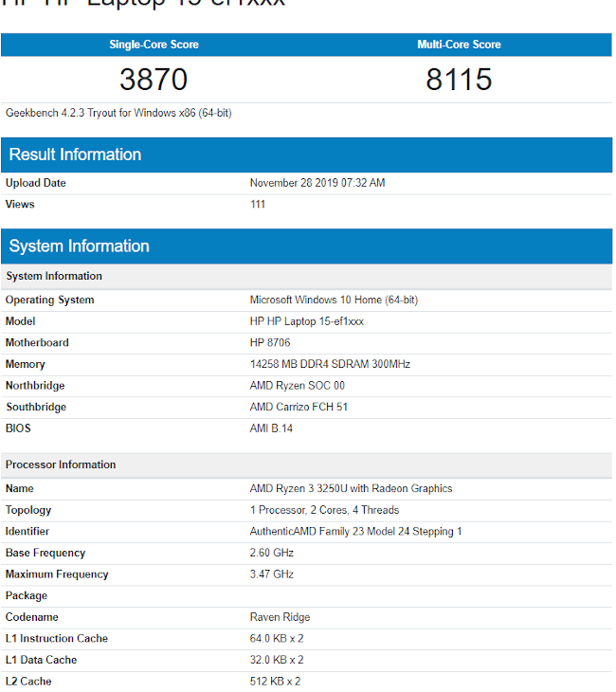
Task: Click the Topology label
Action: [28, 511]
